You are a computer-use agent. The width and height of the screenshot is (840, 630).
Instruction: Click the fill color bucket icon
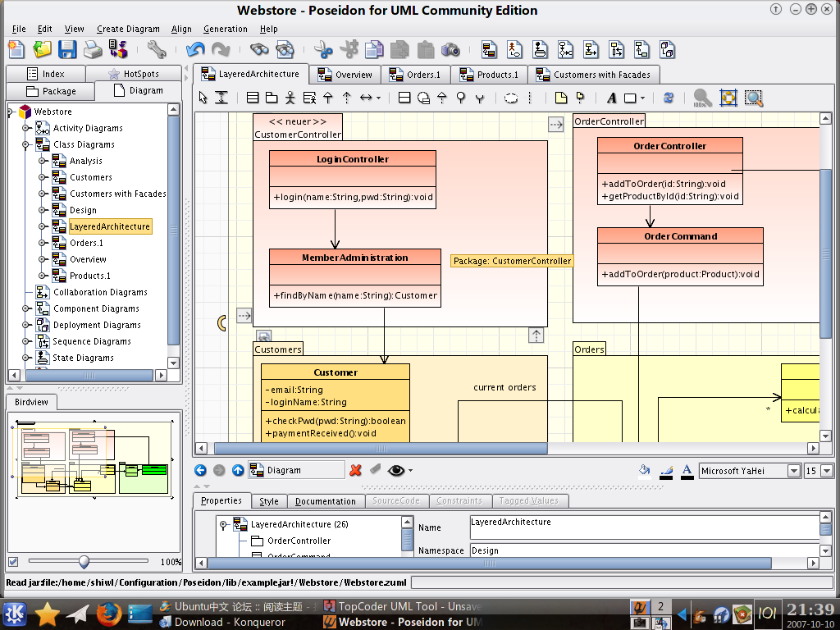click(644, 470)
